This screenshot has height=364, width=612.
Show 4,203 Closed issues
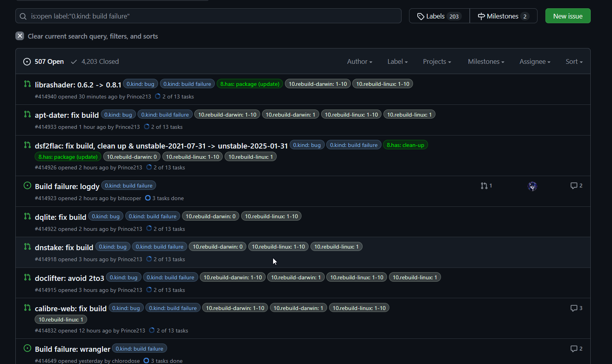pyautogui.click(x=95, y=61)
